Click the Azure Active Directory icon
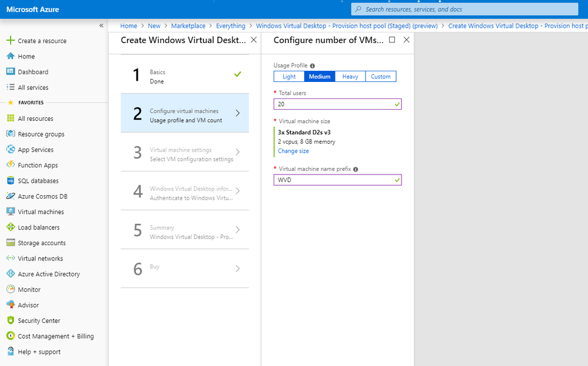588x366 pixels. [11, 273]
